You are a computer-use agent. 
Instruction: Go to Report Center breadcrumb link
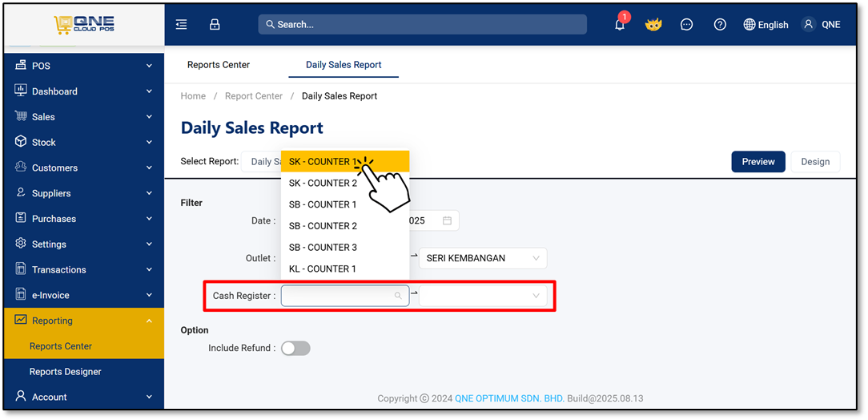coord(254,96)
